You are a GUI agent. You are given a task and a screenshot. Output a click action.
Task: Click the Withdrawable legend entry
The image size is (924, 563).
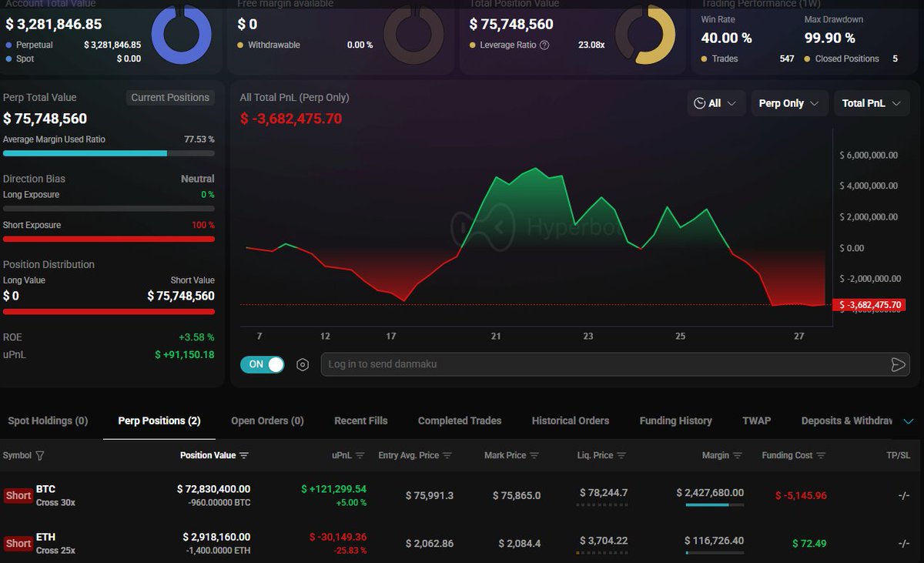(x=269, y=45)
